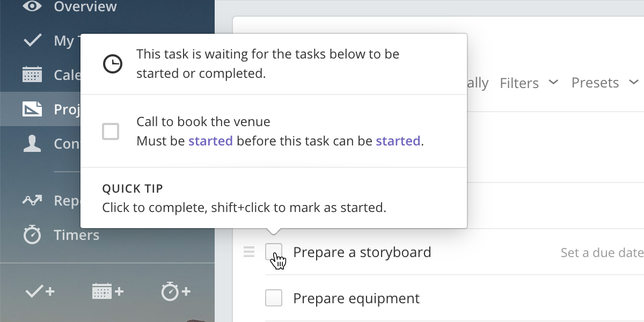
Task: Open My Tasks checkmark icon in sidebar
Action: tap(33, 40)
